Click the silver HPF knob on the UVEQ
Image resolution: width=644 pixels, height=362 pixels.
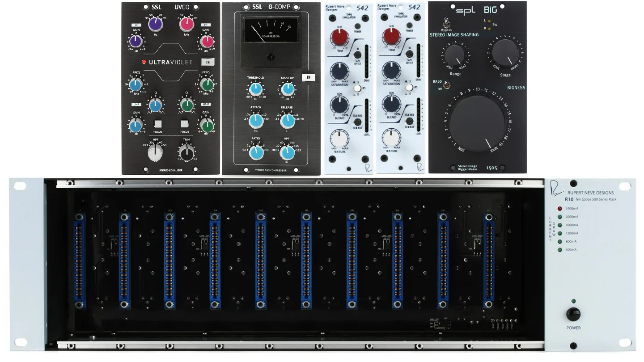(156, 153)
